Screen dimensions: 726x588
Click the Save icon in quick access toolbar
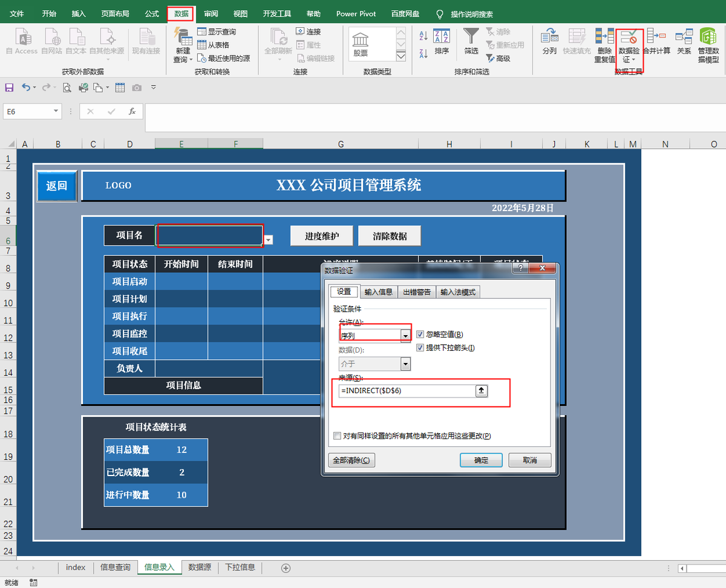tap(9, 88)
